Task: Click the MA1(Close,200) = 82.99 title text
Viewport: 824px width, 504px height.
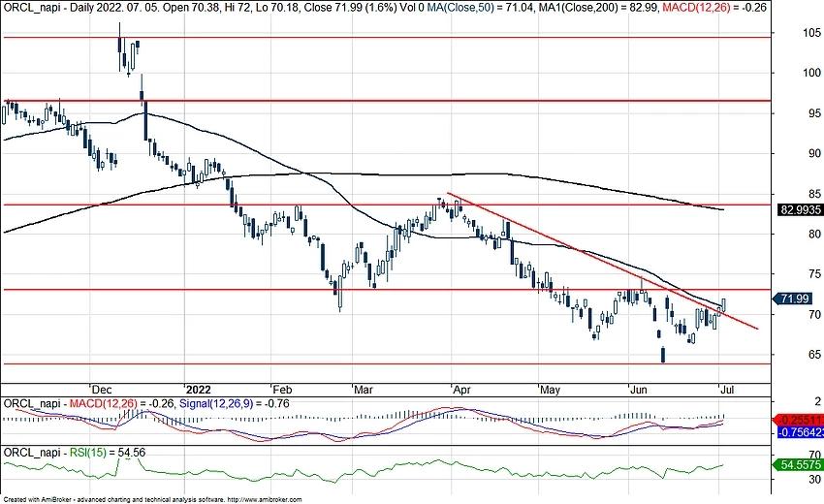Action: tap(598, 8)
